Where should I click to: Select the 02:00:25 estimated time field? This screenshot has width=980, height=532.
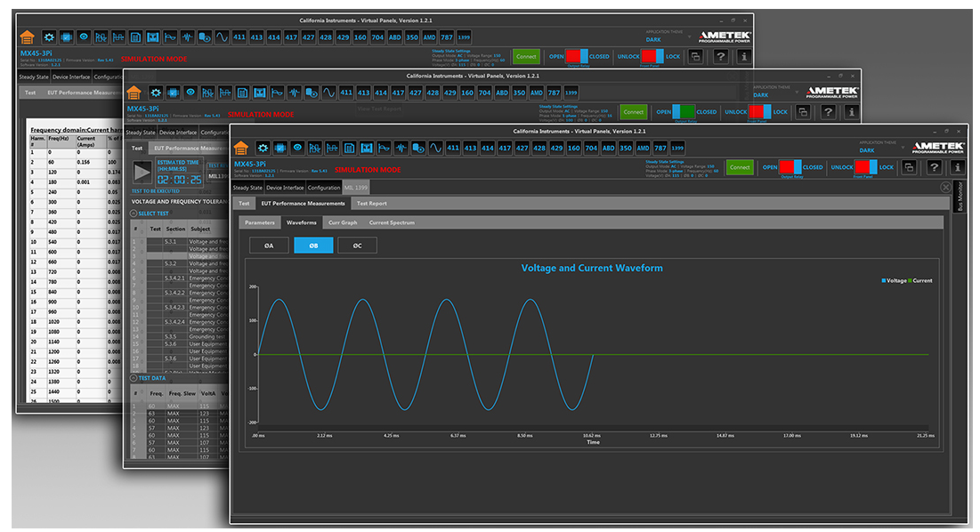180,179
